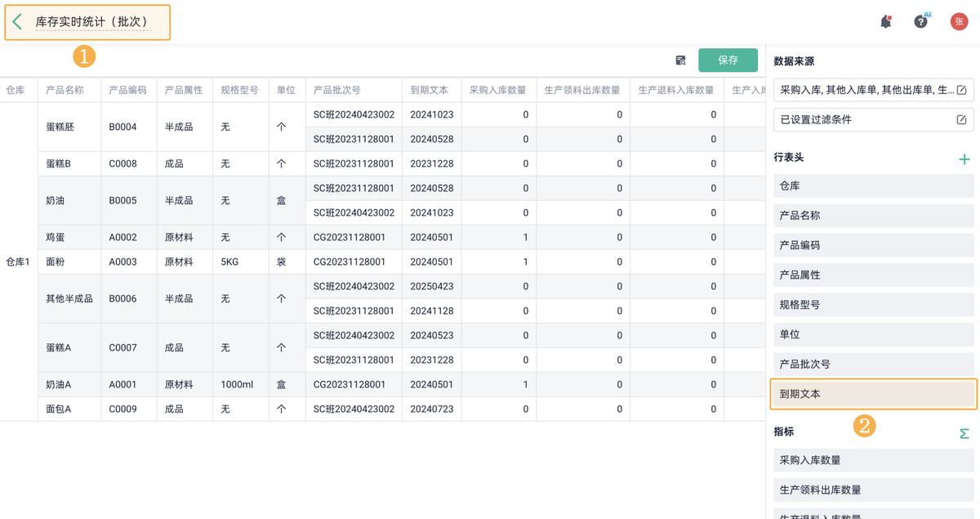Screen dimensions: 980x519
Task: Edit the filter conditions icon
Action: coord(961,119)
